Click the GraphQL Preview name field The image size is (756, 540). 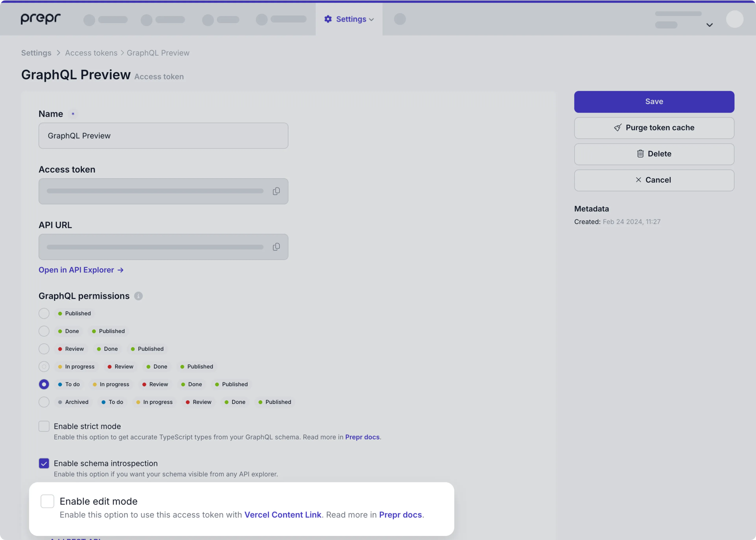(163, 135)
